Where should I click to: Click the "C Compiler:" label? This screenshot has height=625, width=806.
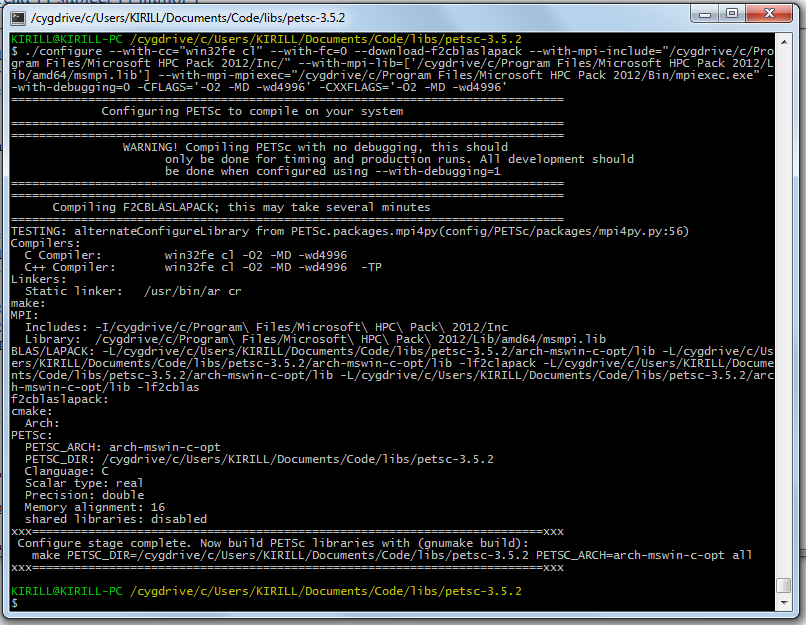(x=63, y=255)
